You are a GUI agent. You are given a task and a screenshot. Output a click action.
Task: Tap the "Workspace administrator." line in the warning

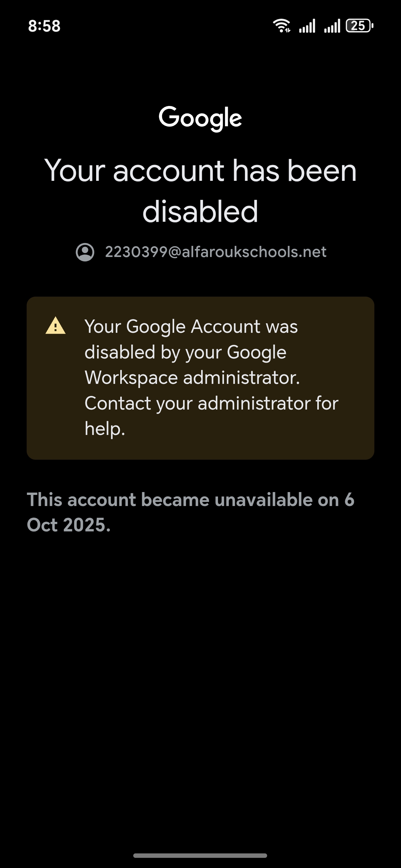coord(192,378)
